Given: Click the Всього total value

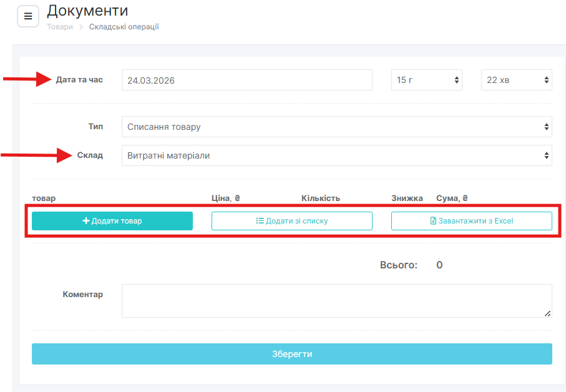Looking at the screenshot, I should (439, 265).
